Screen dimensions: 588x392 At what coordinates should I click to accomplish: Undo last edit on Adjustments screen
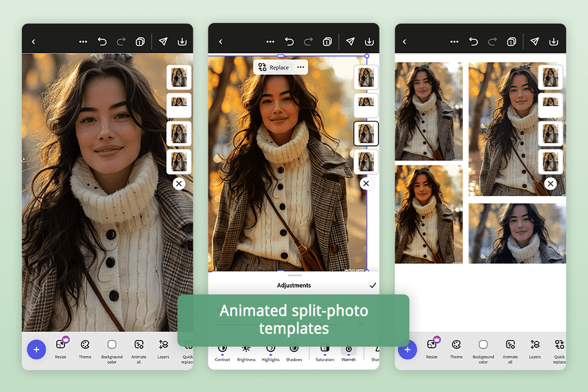click(x=289, y=41)
